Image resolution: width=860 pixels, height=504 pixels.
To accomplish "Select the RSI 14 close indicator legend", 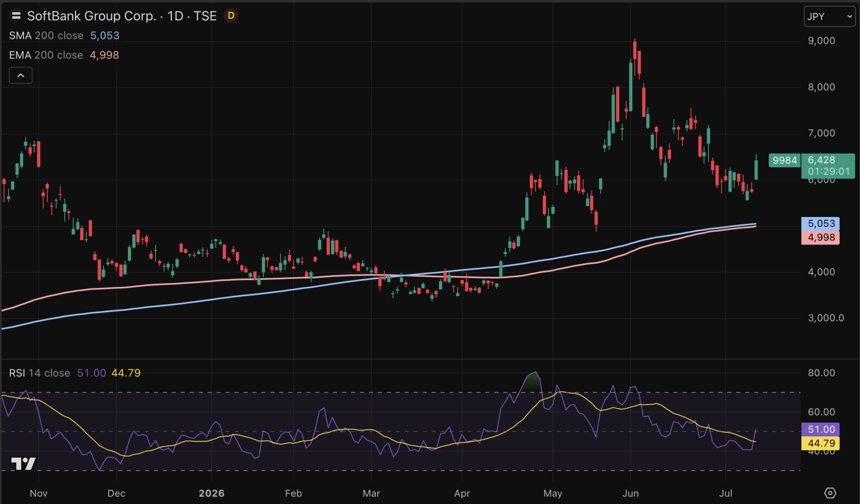I will 40,373.
